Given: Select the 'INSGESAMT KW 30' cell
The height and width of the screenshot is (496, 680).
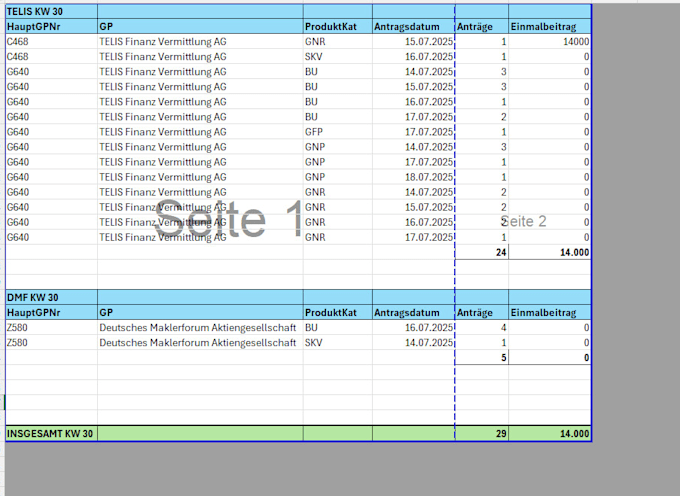Looking at the screenshot, I should point(51,434).
